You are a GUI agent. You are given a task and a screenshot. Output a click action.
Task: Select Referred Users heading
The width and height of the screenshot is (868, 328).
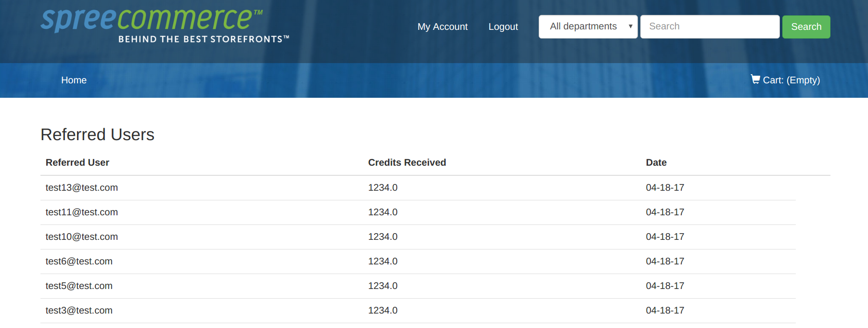[x=97, y=134]
